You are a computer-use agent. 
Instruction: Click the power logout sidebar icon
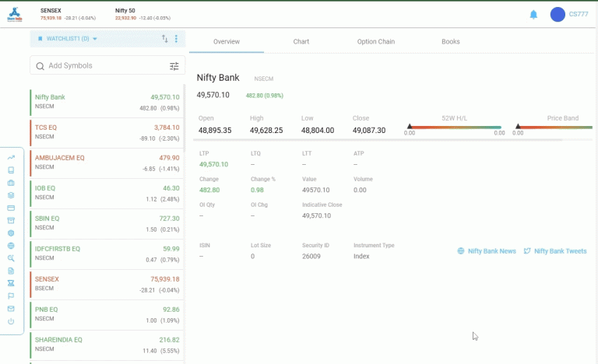tap(11, 321)
